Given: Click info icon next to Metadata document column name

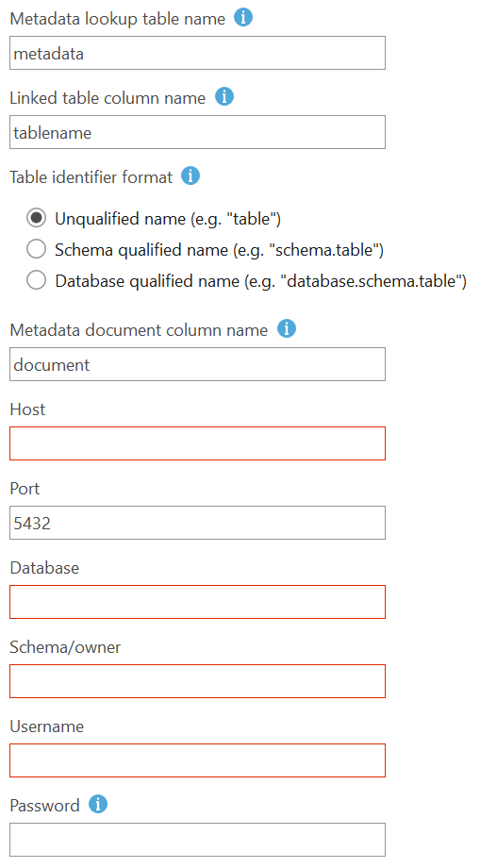Looking at the screenshot, I should tap(287, 328).
